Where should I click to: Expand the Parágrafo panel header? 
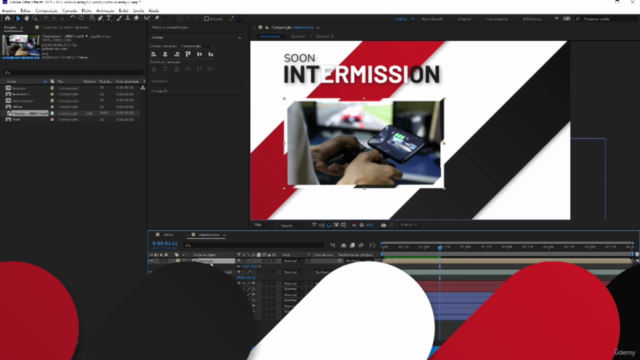pyautogui.click(x=160, y=91)
